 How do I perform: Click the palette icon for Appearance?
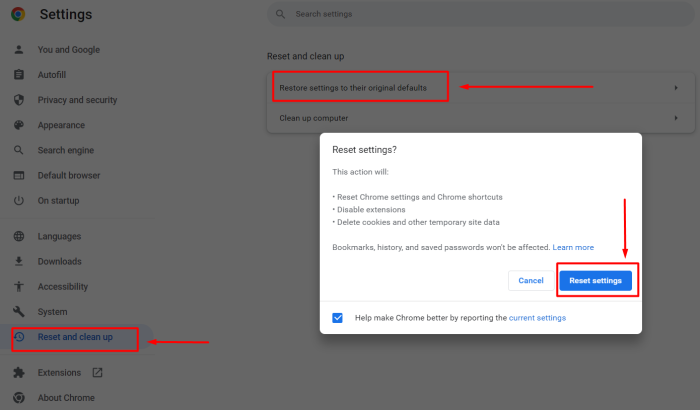tap(19, 125)
